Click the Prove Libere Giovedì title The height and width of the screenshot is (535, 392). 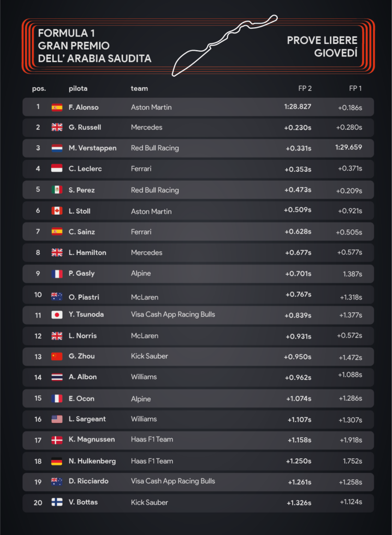pyautogui.click(x=322, y=46)
